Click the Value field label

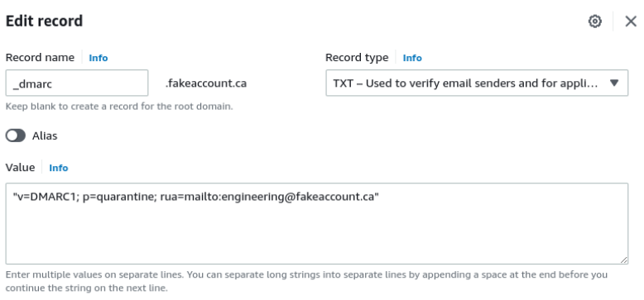click(20, 167)
